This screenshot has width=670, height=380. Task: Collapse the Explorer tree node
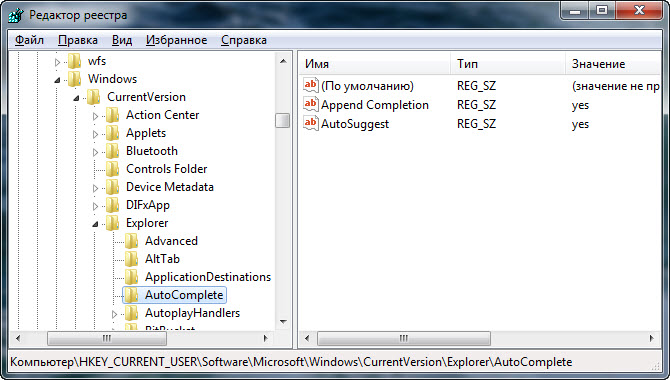[x=95, y=224]
